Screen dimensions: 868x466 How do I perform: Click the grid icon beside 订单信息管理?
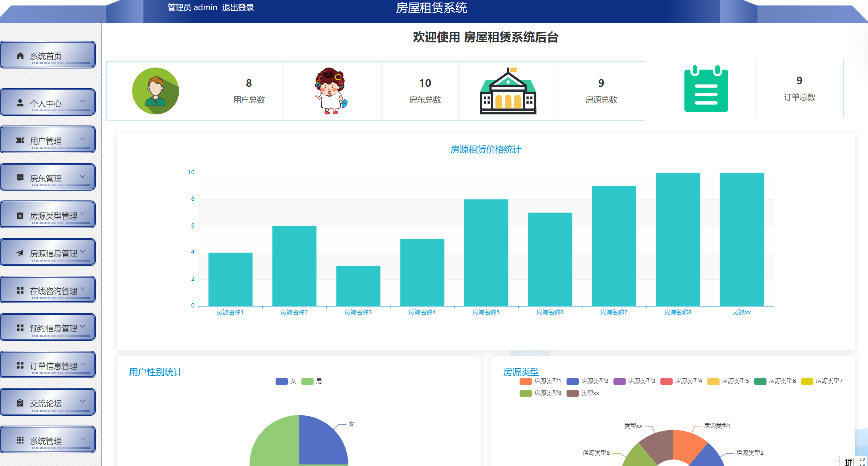(x=20, y=365)
